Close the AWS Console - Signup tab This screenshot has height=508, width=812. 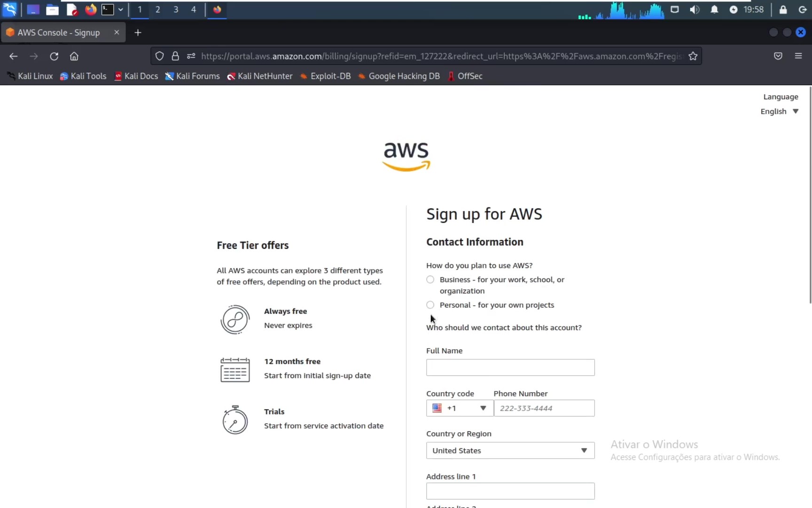[x=117, y=32]
